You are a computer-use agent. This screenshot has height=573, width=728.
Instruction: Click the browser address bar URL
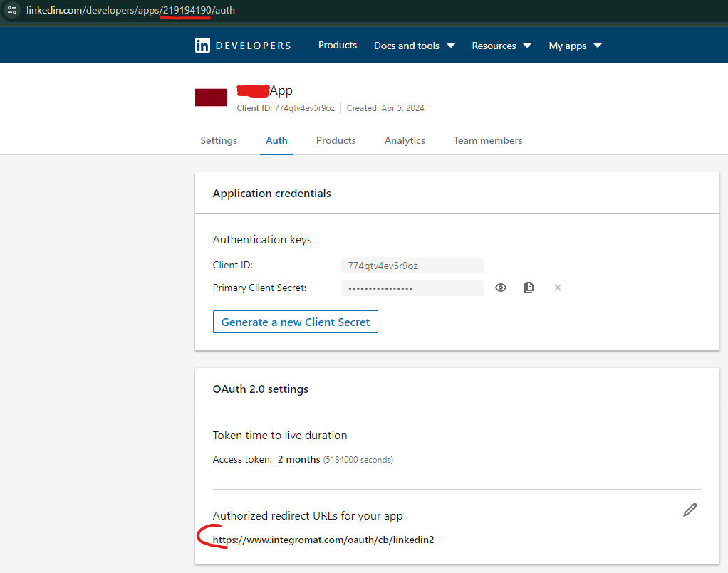click(x=128, y=11)
